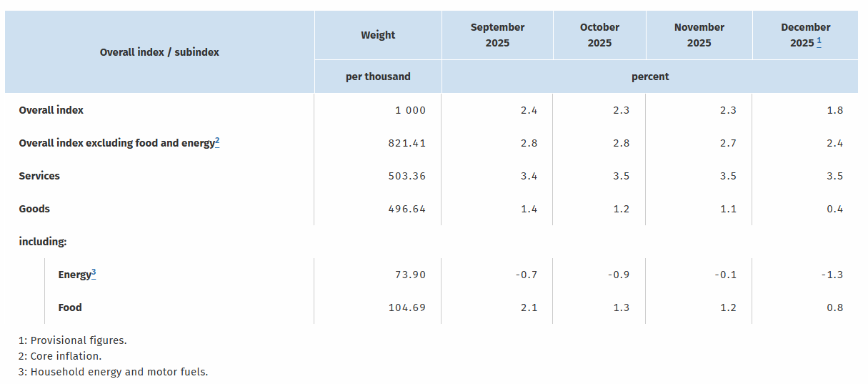This screenshot has width=868, height=384.
Task: Click the Overall index weight 1 000
Action: pos(409,110)
